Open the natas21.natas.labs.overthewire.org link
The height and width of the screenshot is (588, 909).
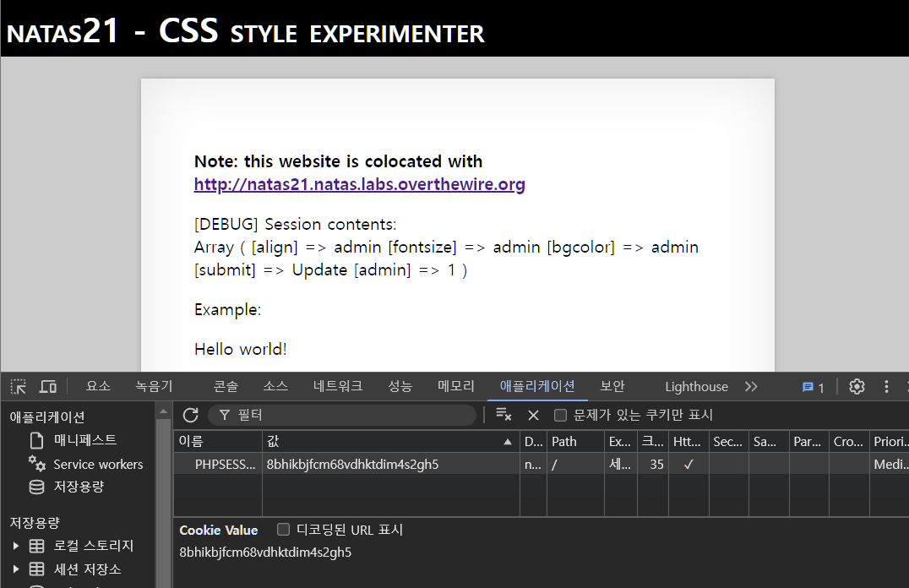tap(359, 184)
